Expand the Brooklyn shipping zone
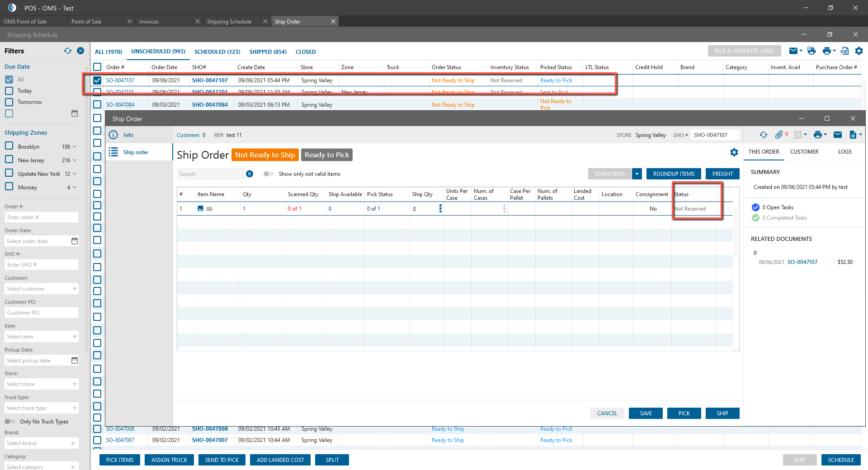The width and height of the screenshot is (868, 470). [x=75, y=147]
